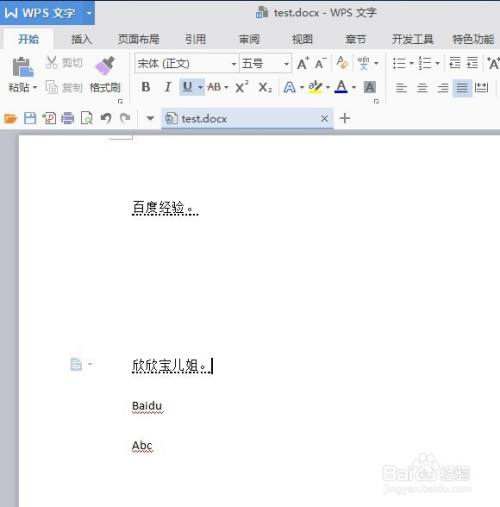The image size is (500, 507).
Task: Click numbered list icon
Action: (425, 63)
